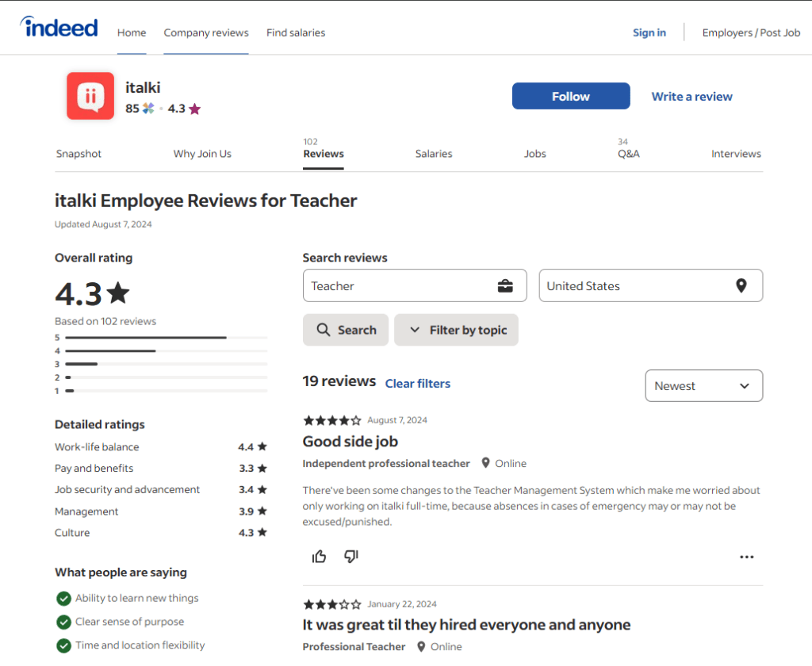Select the 'Clear sense of purpose' topic

(63, 622)
